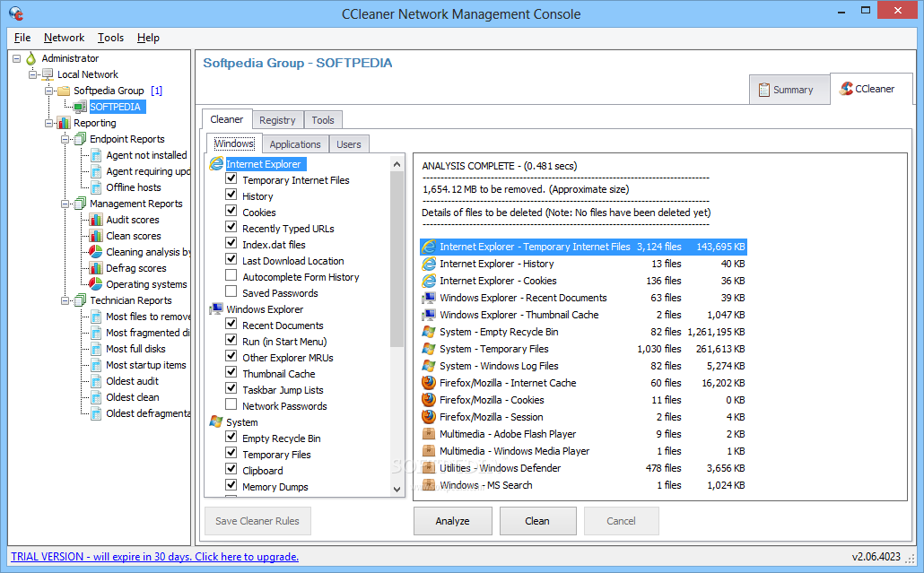This screenshot has width=924, height=573.
Task: Click the CCleaner logo in title bar
Action: tap(16, 13)
